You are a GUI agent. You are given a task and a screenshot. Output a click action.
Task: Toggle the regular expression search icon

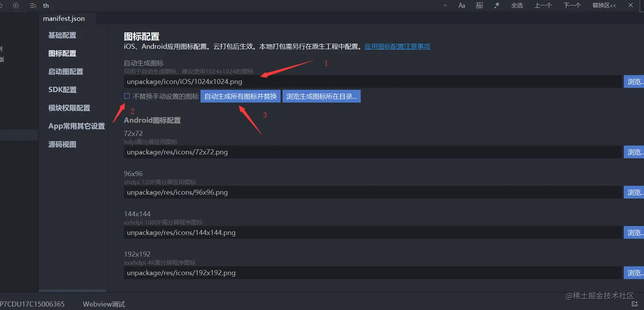click(x=497, y=5)
